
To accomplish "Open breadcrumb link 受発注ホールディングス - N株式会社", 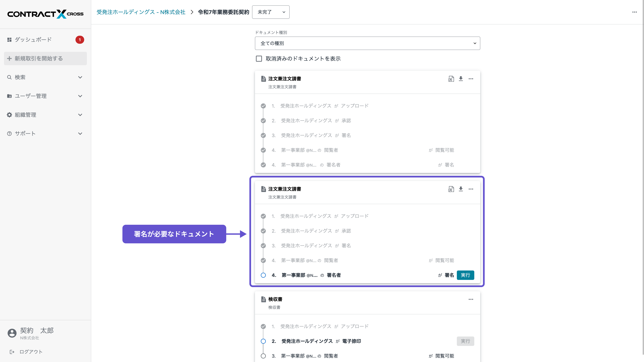I will pyautogui.click(x=141, y=12).
